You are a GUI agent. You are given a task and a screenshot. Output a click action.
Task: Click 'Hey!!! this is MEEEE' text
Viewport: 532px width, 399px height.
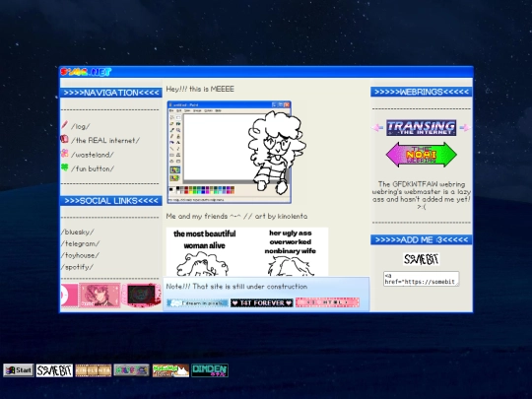coord(200,89)
